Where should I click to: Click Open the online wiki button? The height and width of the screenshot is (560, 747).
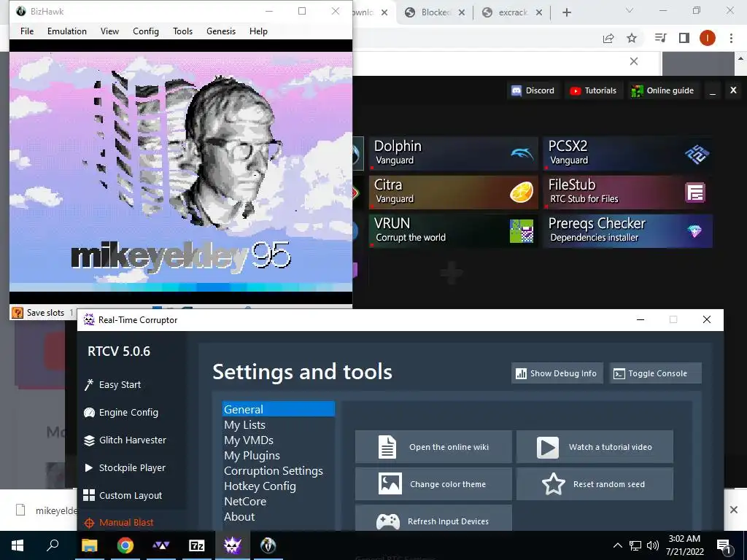[433, 447]
